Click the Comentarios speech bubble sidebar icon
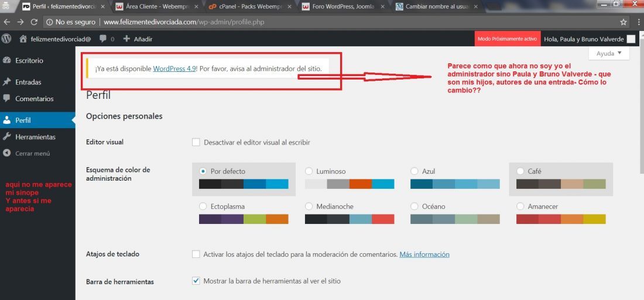The height and width of the screenshot is (300, 644). coord(6,98)
